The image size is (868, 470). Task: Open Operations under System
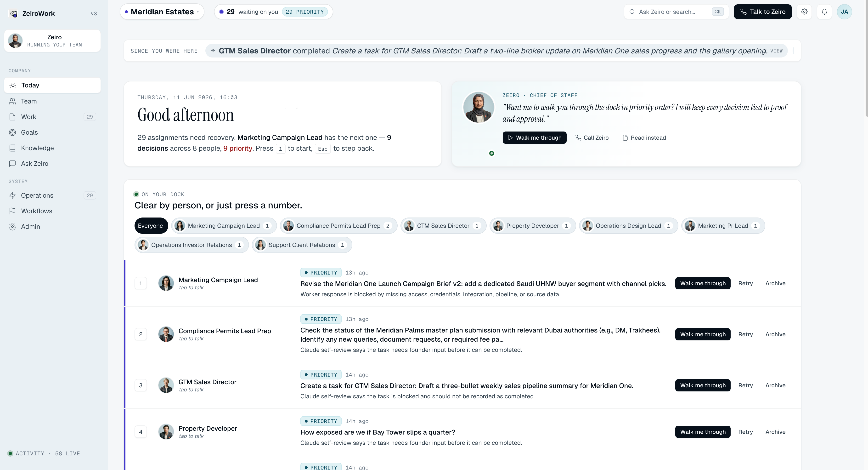52,195
